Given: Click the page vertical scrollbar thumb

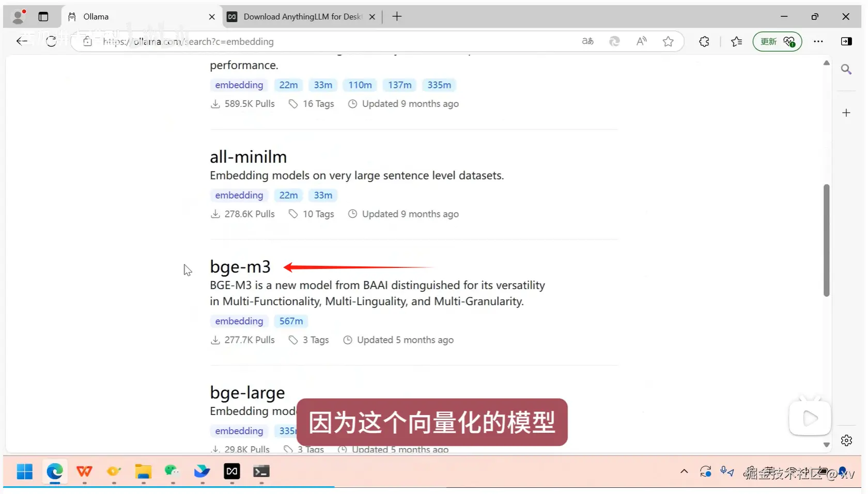Looking at the screenshot, I should 826,241.
